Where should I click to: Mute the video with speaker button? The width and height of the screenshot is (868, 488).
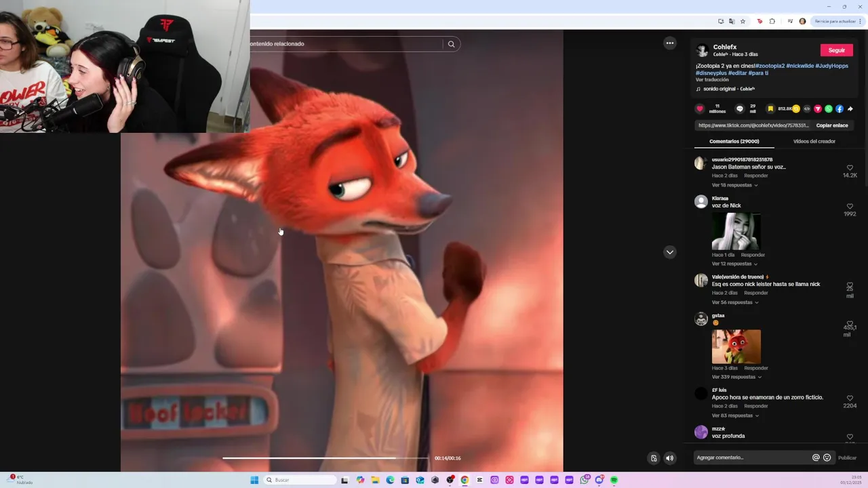click(670, 458)
